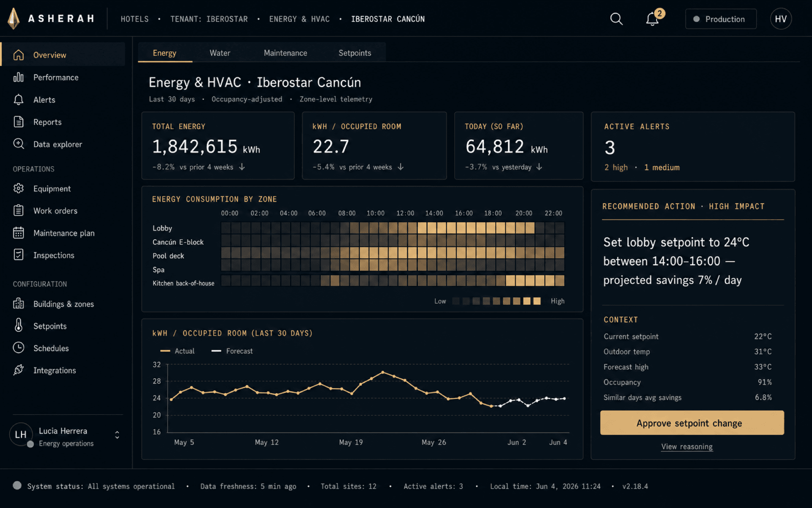This screenshot has width=812, height=508.
Task: Open the Production environment selector
Action: click(x=721, y=19)
